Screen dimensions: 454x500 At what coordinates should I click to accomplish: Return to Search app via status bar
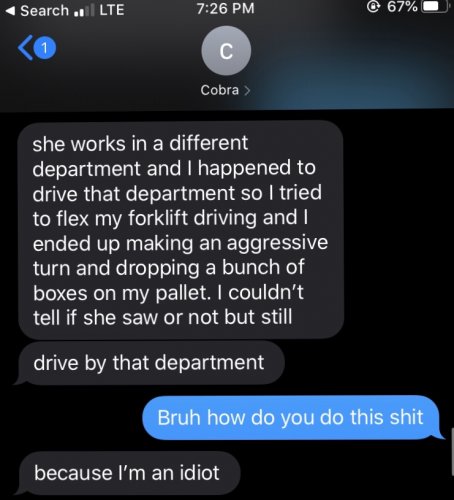tap(38, 10)
